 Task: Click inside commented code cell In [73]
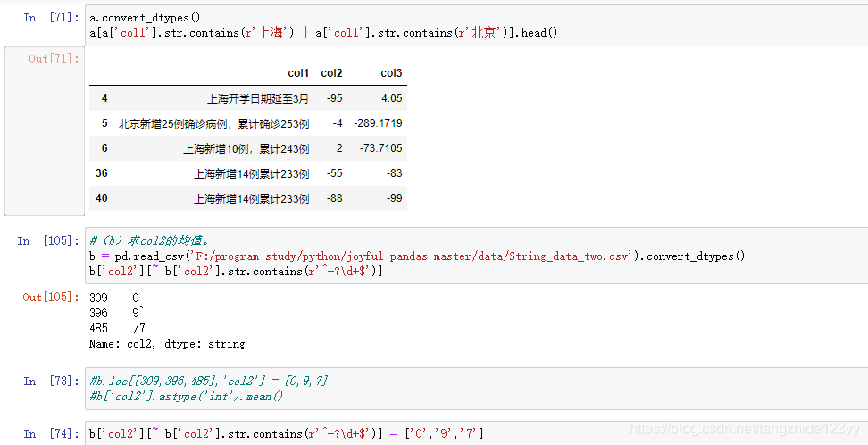pos(476,389)
